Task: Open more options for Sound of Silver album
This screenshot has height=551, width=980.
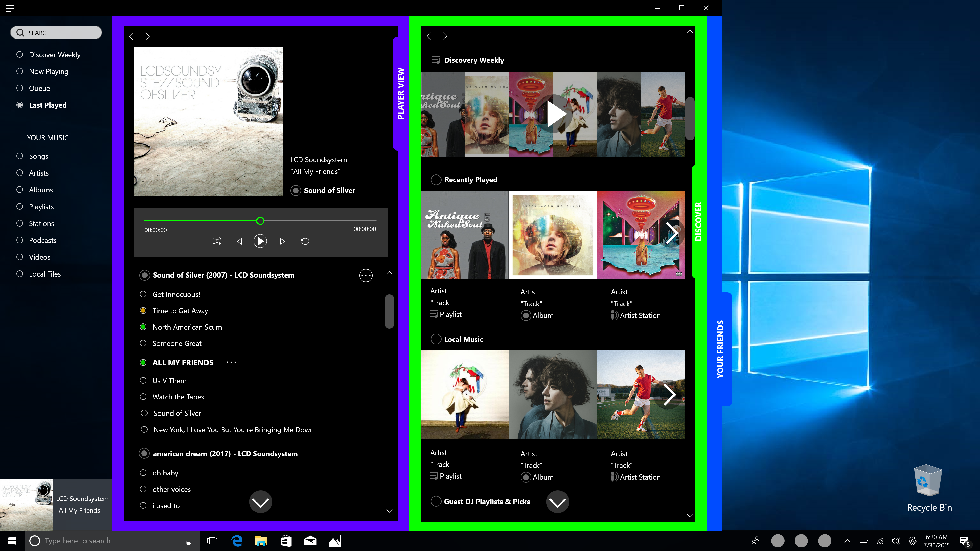Action: click(366, 275)
